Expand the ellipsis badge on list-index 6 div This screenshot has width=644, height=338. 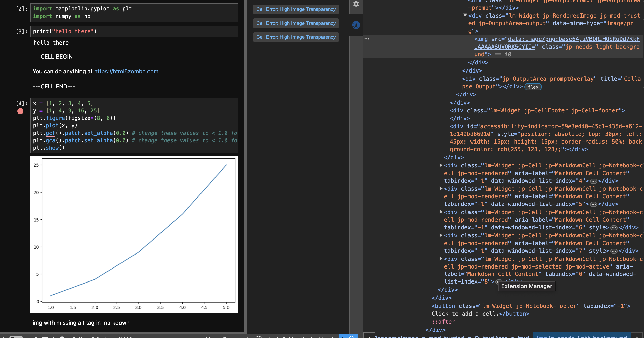point(614,228)
